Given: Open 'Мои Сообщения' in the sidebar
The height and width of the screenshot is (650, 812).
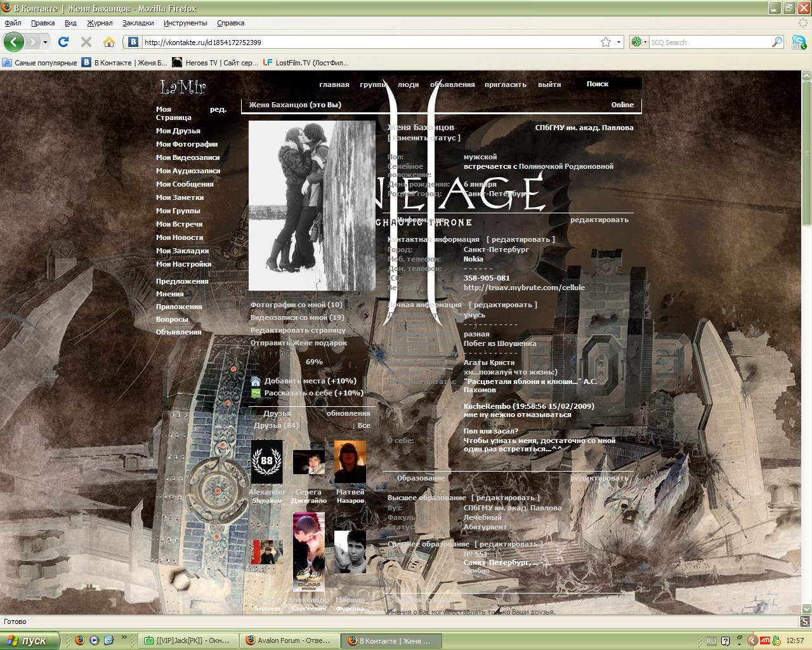Looking at the screenshot, I should (185, 184).
